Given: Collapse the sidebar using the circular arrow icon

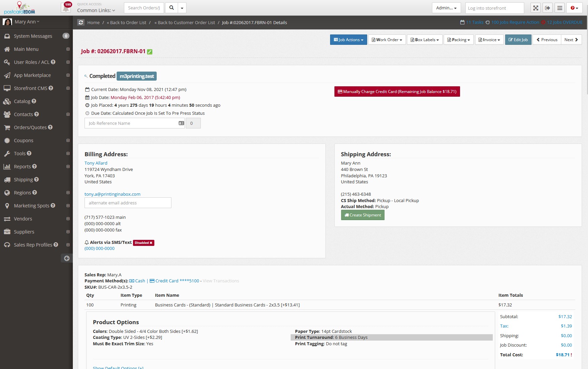Looking at the screenshot, I should tap(66, 258).
